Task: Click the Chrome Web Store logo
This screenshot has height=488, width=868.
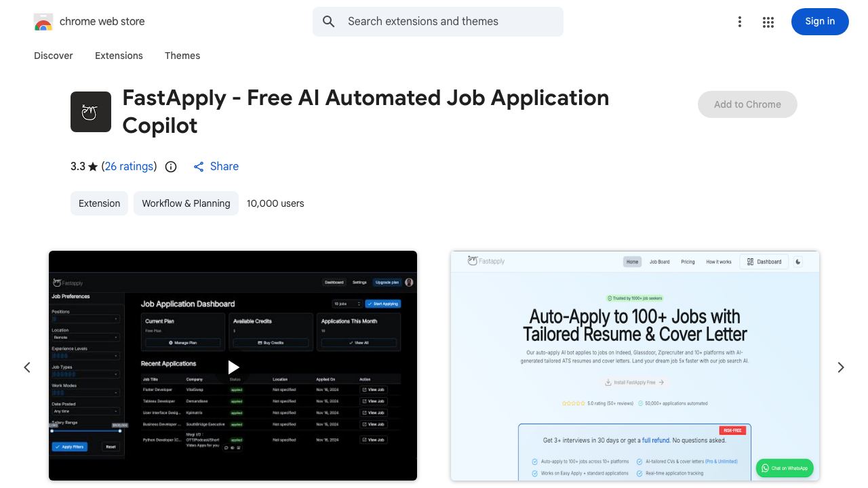Action: (x=43, y=22)
